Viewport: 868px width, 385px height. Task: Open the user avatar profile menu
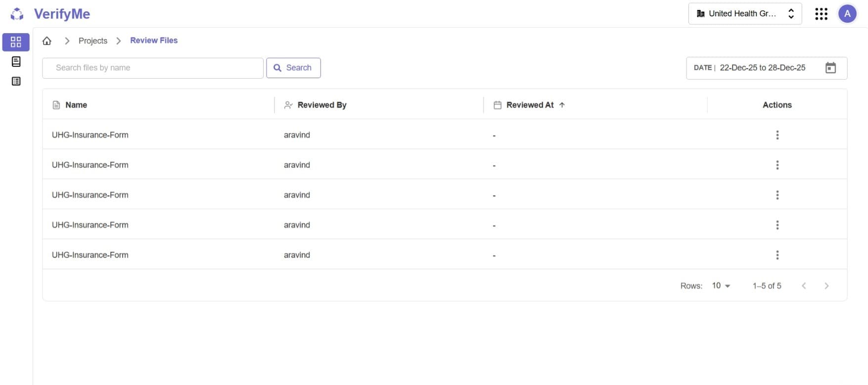click(x=847, y=14)
